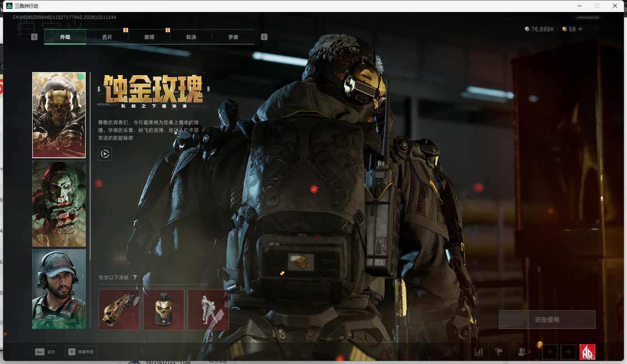This screenshot has width=627, height=364.
Task: Click the first empty squad slot plus
Action: pos(550,352)
